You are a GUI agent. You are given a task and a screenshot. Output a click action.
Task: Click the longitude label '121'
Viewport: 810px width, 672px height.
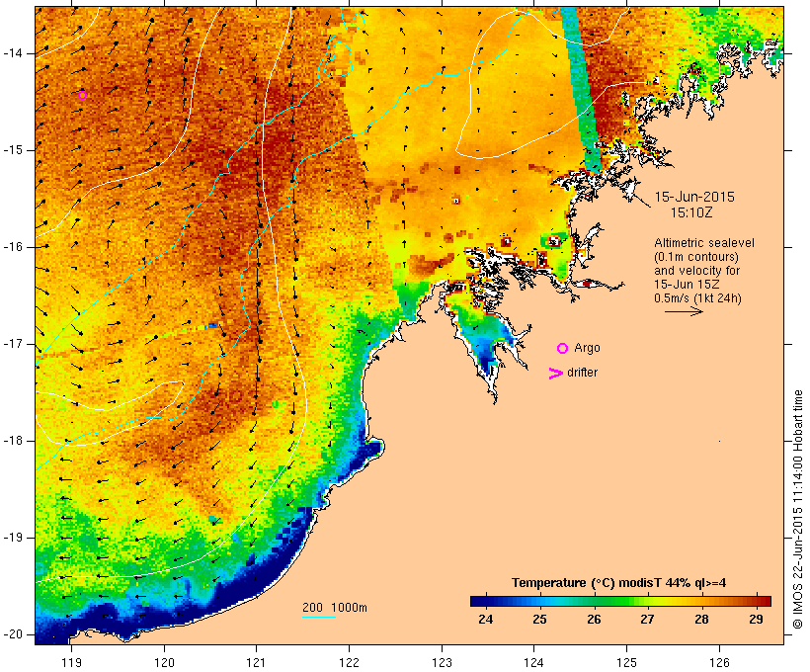coord(256,662)
